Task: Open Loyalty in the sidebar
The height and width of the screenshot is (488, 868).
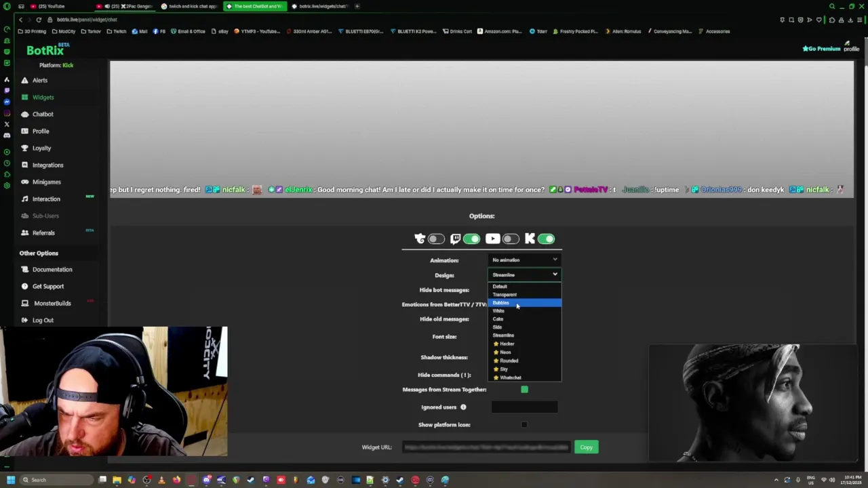Action: (41, 148)
